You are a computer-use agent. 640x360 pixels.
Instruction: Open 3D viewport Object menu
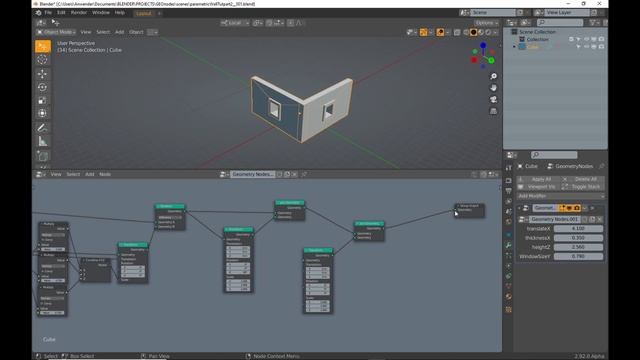click(136, 32)
